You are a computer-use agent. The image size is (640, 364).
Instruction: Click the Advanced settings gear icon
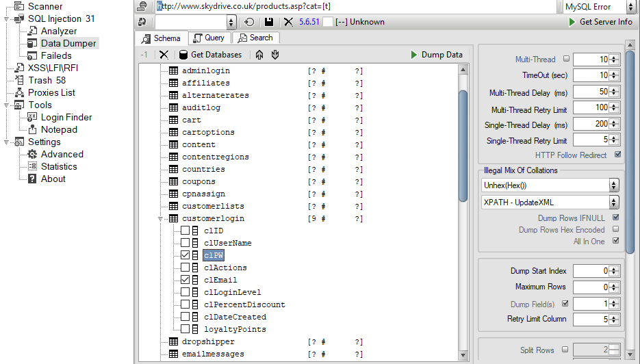[32, 154]
